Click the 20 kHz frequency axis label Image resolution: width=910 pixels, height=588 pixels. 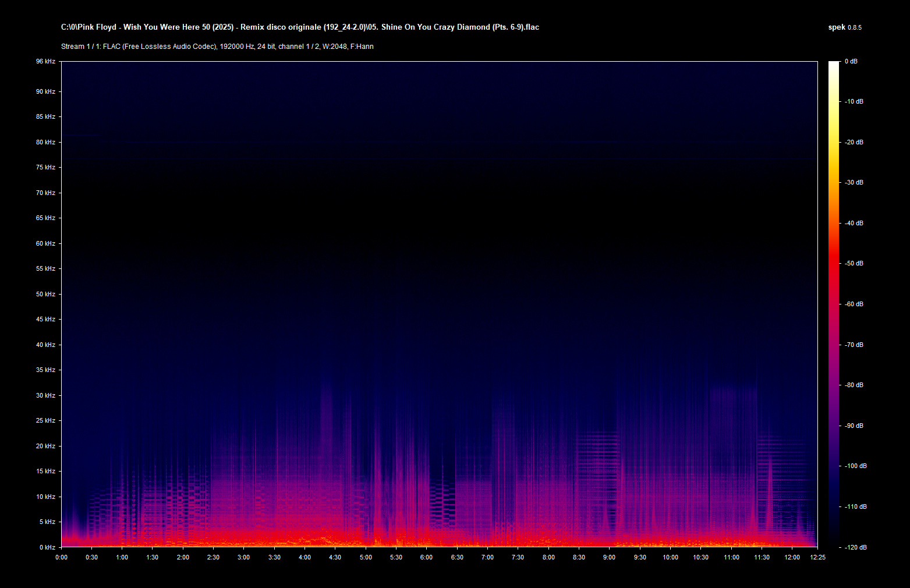click(x=45, y=446)
